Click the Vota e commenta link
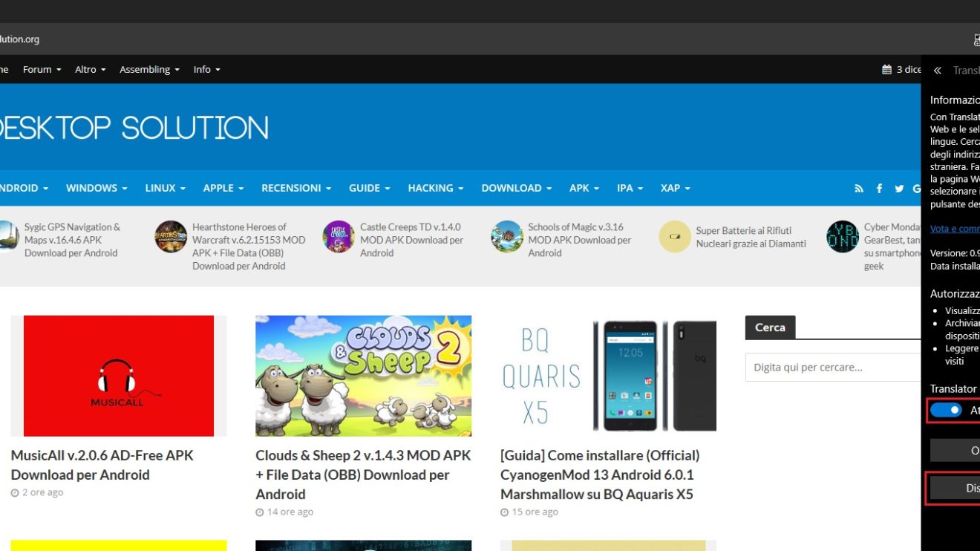This screenshot has height=551, width=980. click(954, 229)
